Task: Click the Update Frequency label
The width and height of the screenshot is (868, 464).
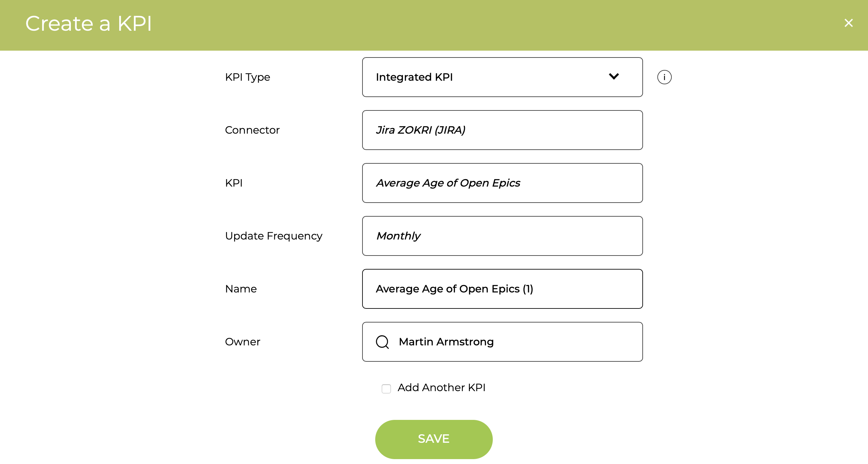Action: pos(274,236)
